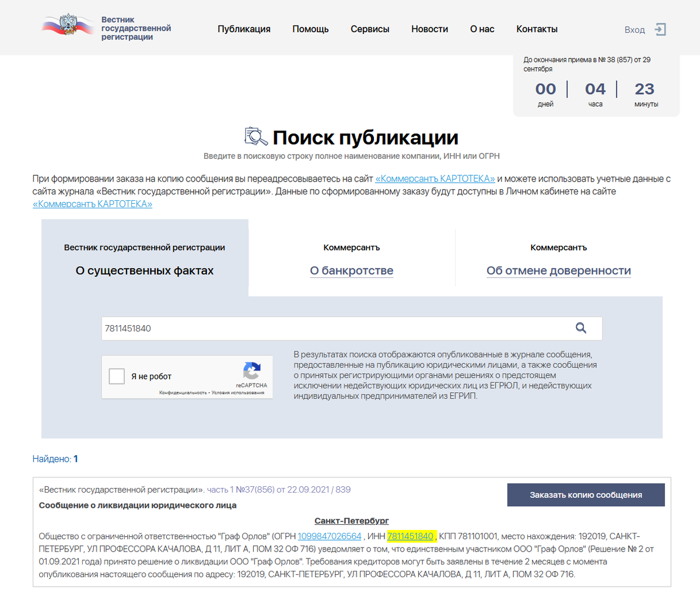This screenshot has height=614, width=700.
Task: Click the Сообщение о ликвидации юридического лица title
Action: tap(138, 505)
